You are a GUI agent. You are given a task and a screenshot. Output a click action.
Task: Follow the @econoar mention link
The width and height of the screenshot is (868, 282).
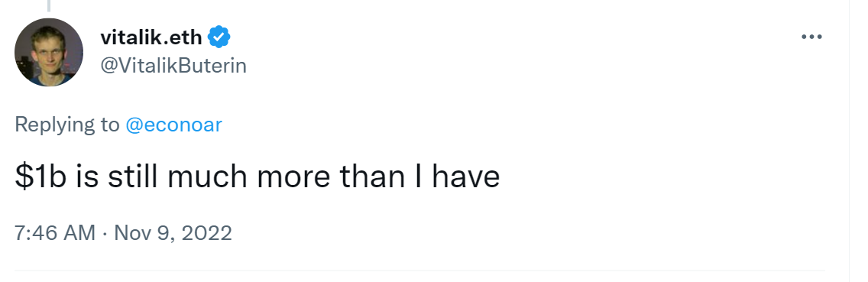(x=173, y=125)
